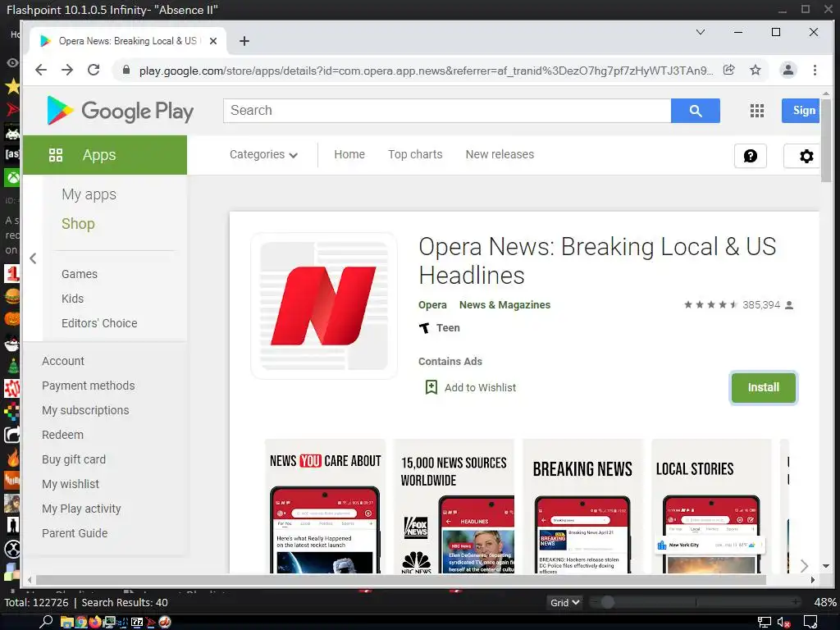The image size is (840, 630).
Task: Click the burger icon in Flashpoint sidebar
Action: point(12,296)
